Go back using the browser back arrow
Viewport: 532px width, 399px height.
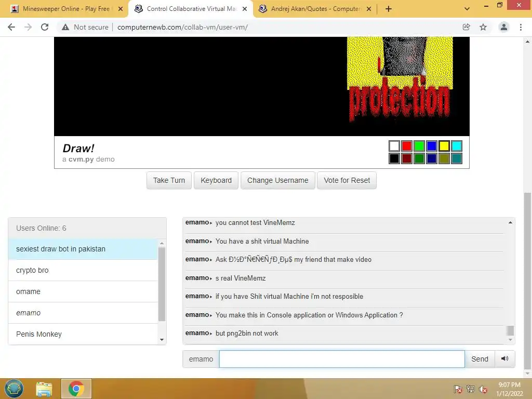click(x=11, y=27)
